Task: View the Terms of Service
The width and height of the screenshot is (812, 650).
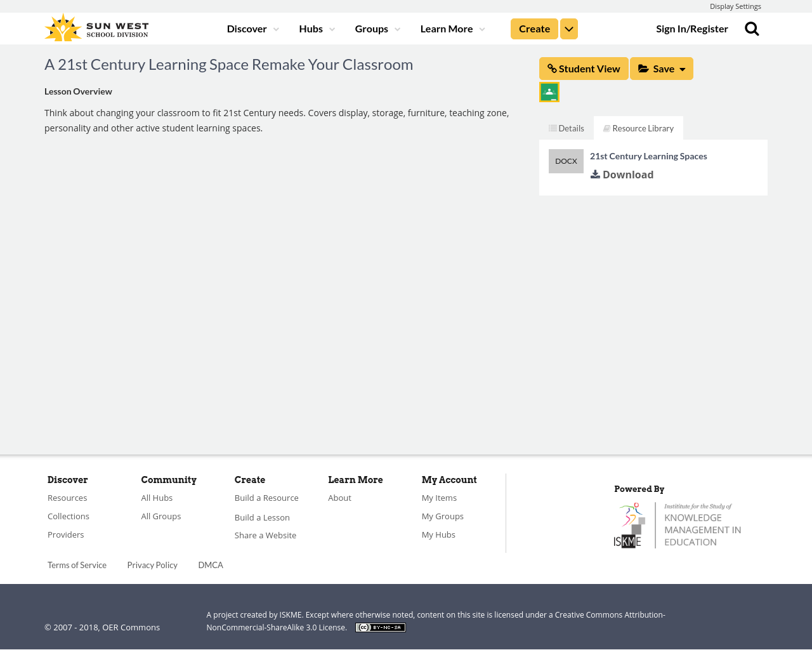Action: pyautogui.click(x=77, y=566)
